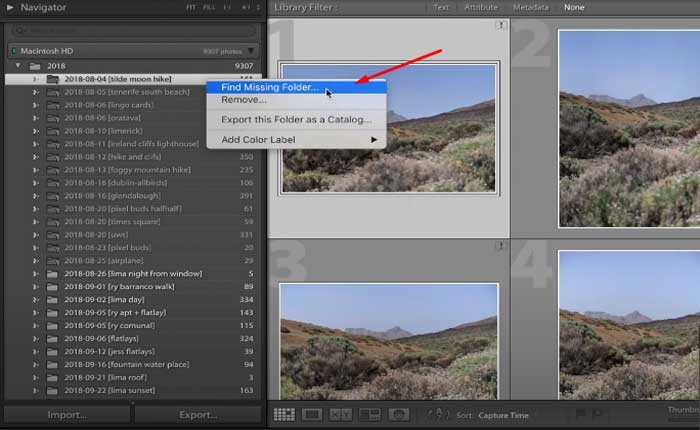Click metadata badge on thumbnail 3
This screenshot has width=700, height=430.
click(500, 246)
